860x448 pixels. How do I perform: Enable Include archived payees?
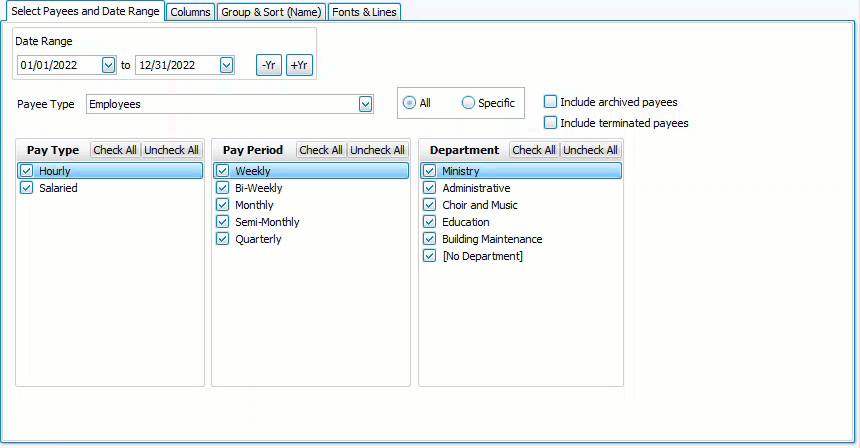(x=550, y=102)
